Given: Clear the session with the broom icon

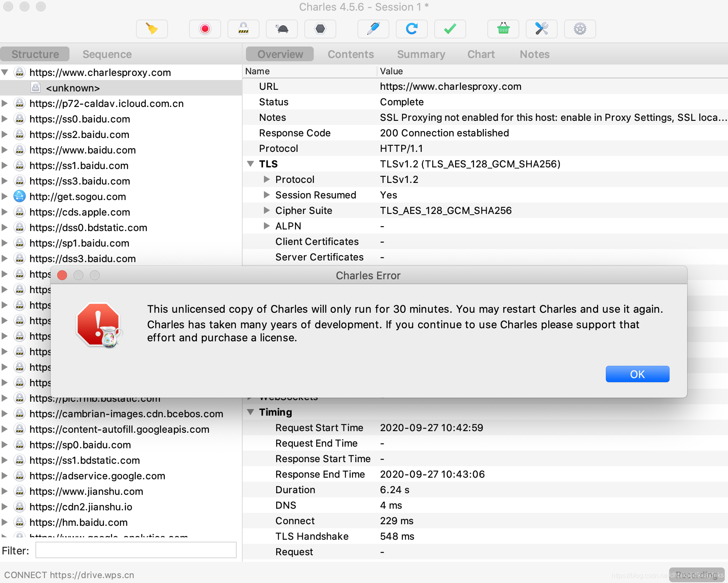Looking at the screenshot, I should 152,29.
